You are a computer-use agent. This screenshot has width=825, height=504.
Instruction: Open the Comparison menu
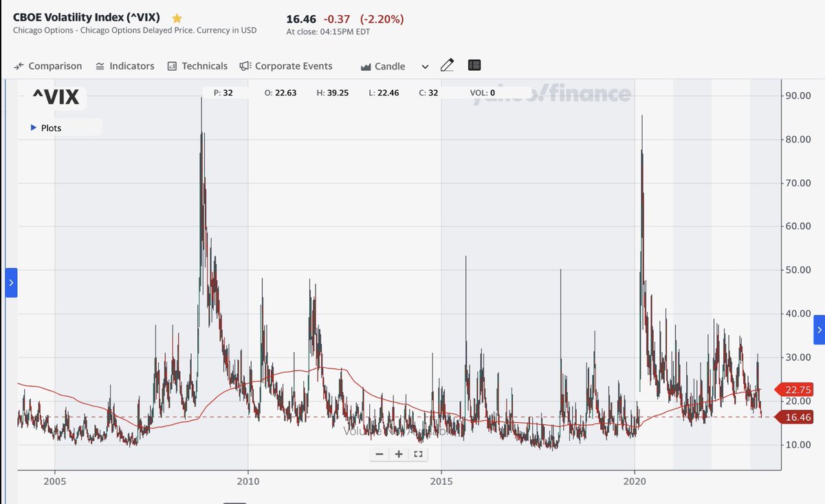point(48,66)
